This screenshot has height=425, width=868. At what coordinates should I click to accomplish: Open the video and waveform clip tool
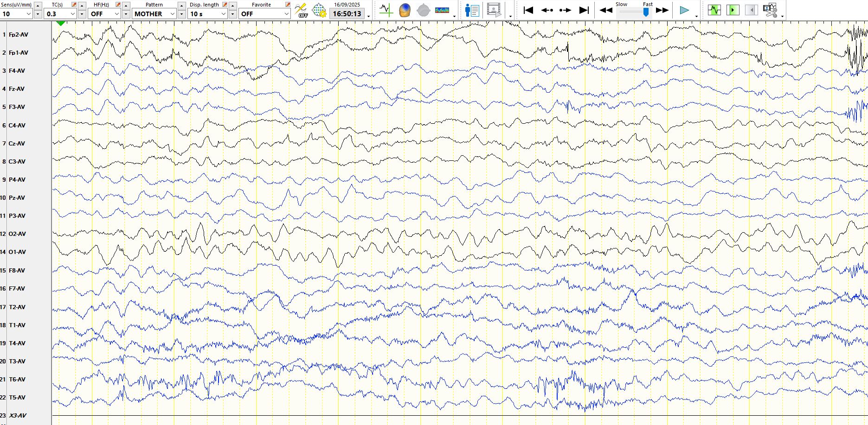[x=770, y=10]
